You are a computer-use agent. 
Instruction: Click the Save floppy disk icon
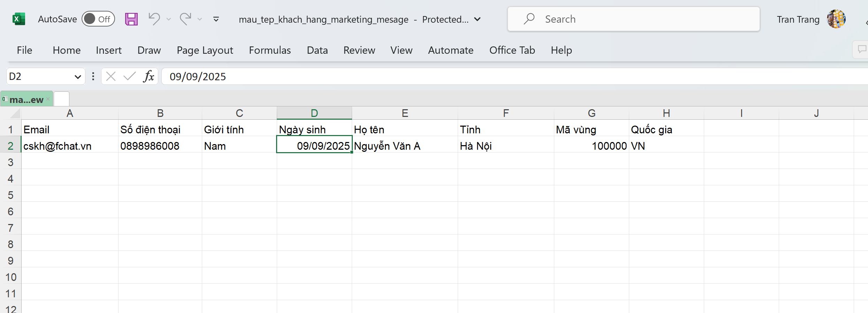pyautogui.click(x=131, y=19)
